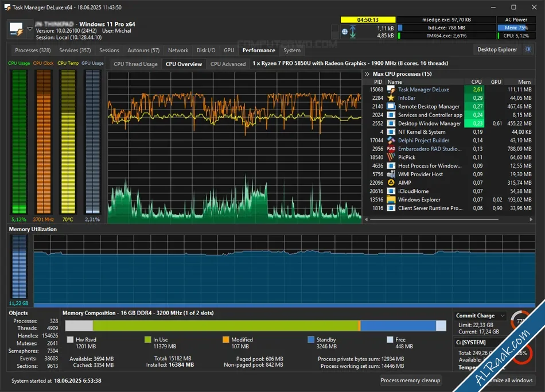This screenshot has height=392, width=545.
Task: Select the Performance tab
Action: 259,51
